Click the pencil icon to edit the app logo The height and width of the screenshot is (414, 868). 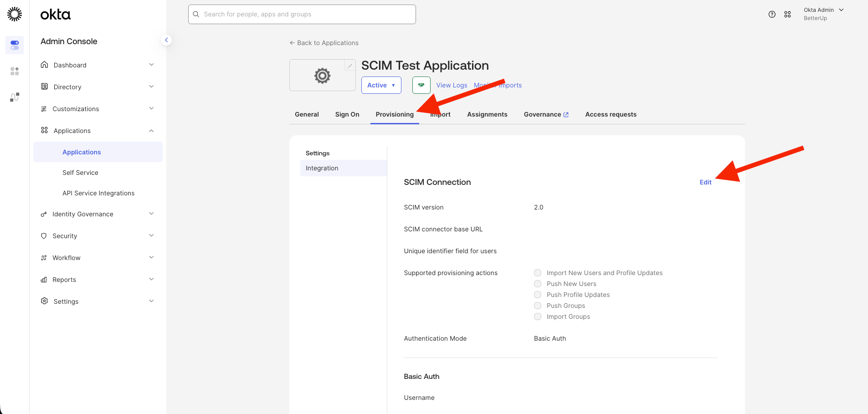click(x=349, y=66)
